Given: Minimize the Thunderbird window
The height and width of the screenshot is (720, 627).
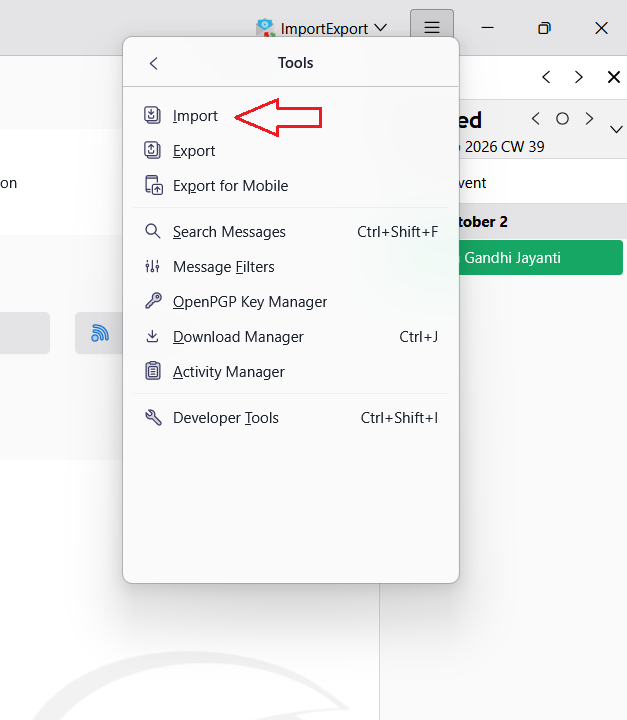Looking at the screenshot, I should pos(487,28).
